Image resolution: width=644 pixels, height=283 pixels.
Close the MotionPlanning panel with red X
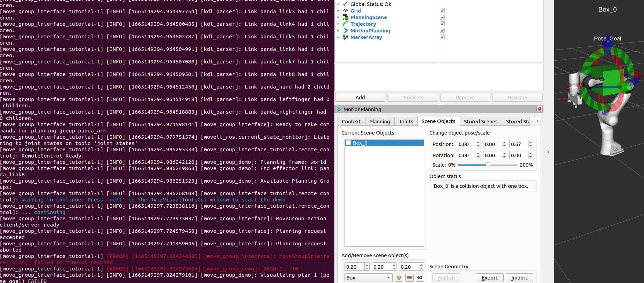pyautogui.click(x=540, y=109)
